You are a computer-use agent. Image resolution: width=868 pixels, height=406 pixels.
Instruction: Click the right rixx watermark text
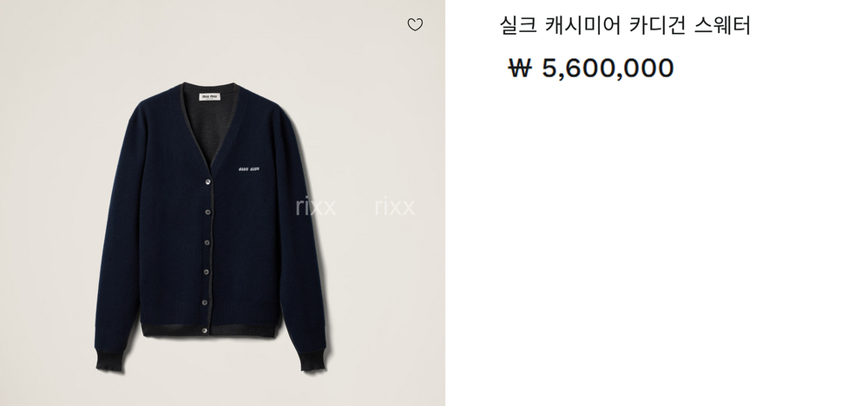click(395, 207)
